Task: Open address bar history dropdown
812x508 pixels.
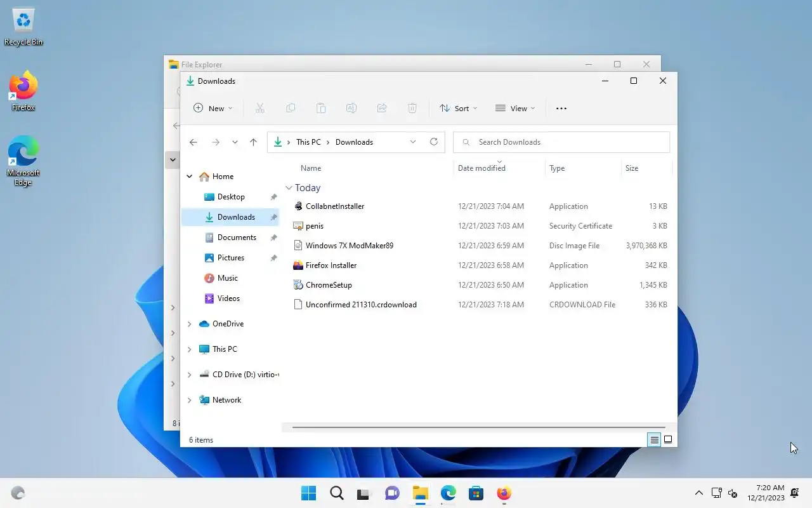Action: (413, 142)
